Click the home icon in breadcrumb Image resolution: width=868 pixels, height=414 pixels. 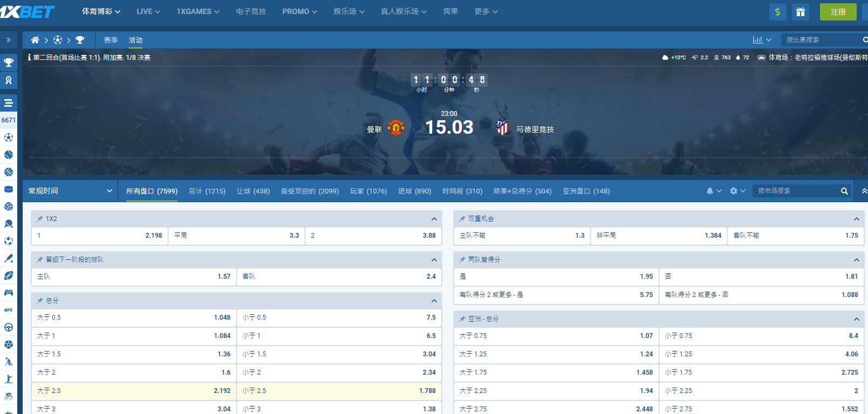[x=35, y=40]
